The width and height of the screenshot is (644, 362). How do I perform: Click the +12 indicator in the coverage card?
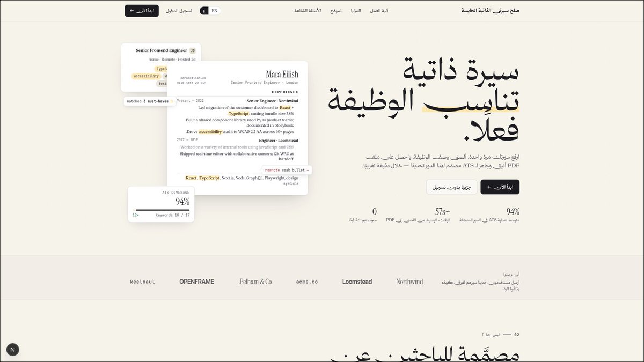click(136, 215)
